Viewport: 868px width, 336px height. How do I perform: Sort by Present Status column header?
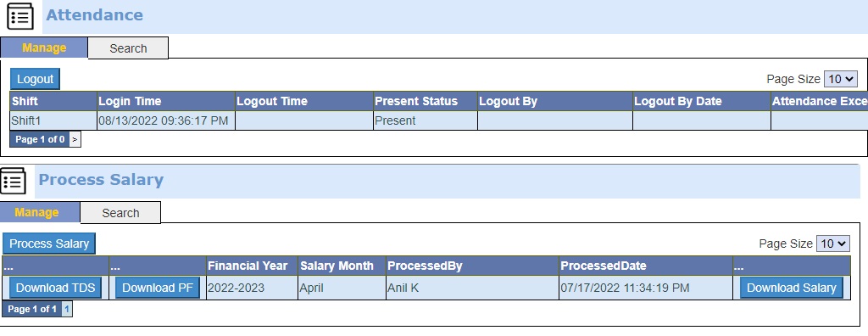coord(415,102)
